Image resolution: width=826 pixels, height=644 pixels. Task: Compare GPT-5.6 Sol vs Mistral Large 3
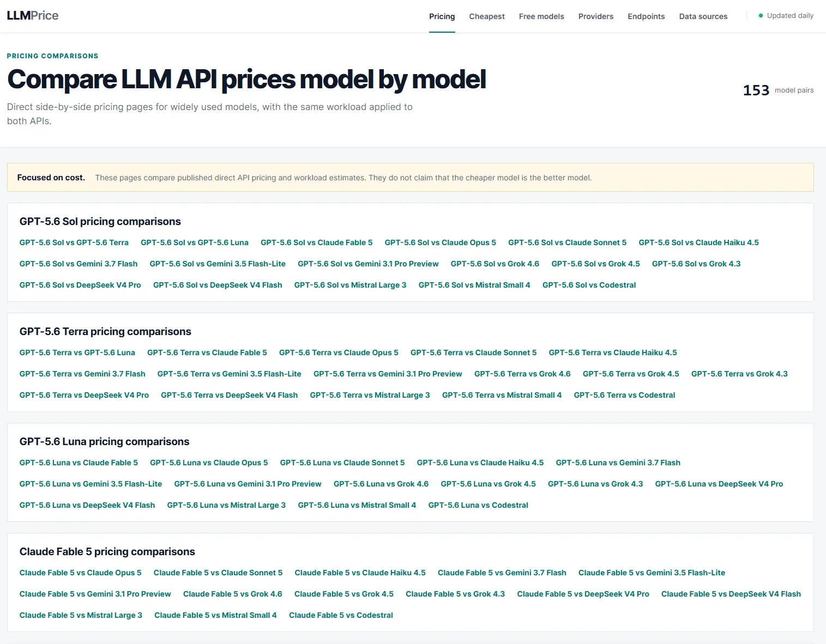pyautogui.click(x=351, y=285)
